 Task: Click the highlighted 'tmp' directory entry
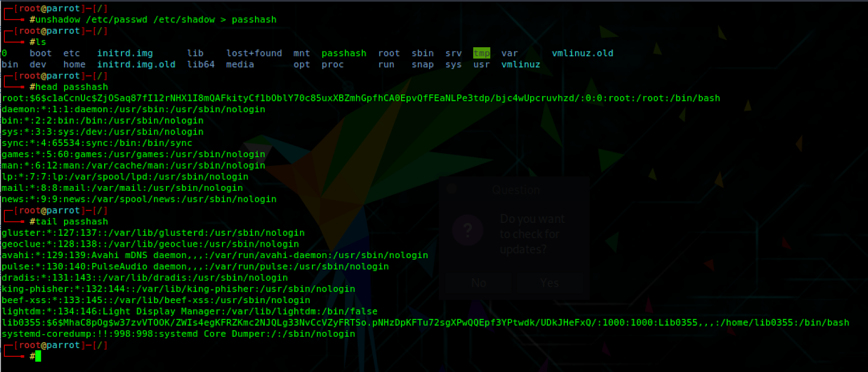(481, 53)
